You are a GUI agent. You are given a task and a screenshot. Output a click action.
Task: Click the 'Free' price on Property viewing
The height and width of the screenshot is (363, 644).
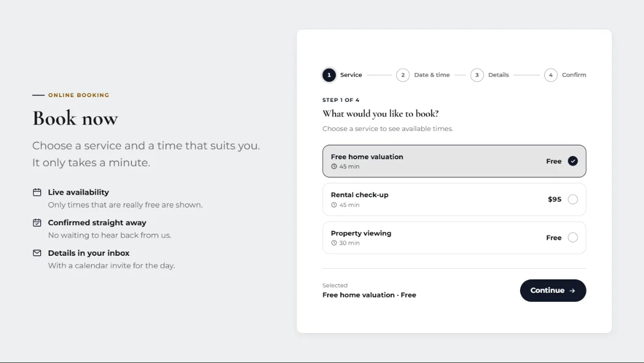click(554, 238)
